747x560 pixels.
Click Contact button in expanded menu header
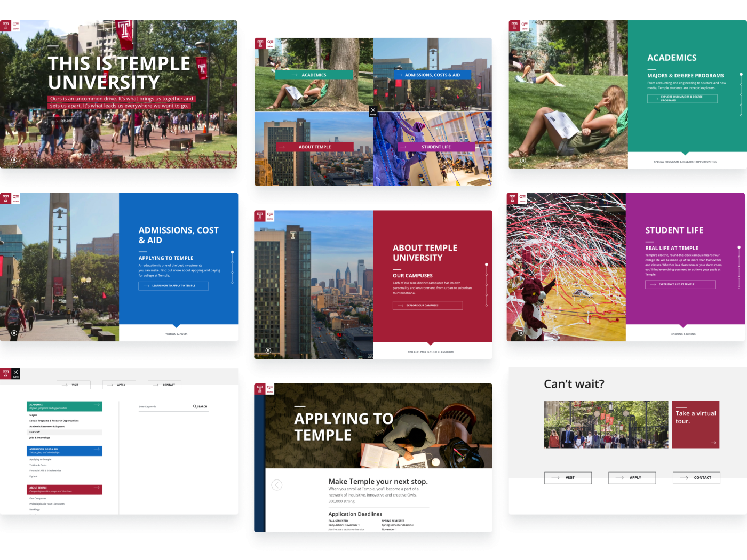(165, 385)
